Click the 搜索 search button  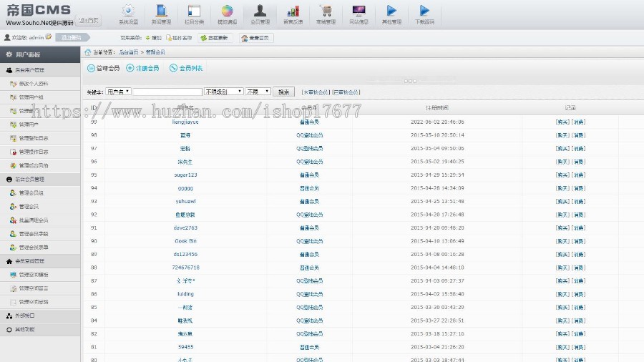tap(284, 92)
